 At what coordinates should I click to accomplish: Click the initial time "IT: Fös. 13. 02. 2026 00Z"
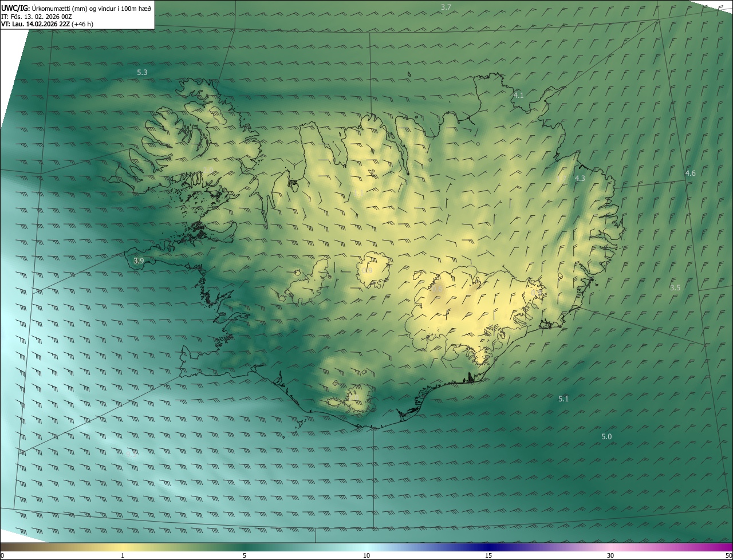[x=37, y=17]
